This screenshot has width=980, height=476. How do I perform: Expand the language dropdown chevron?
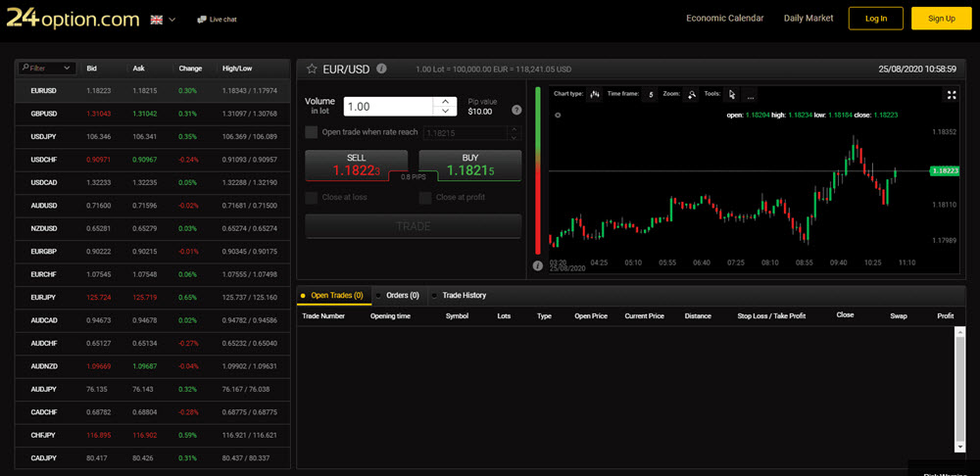171,20
